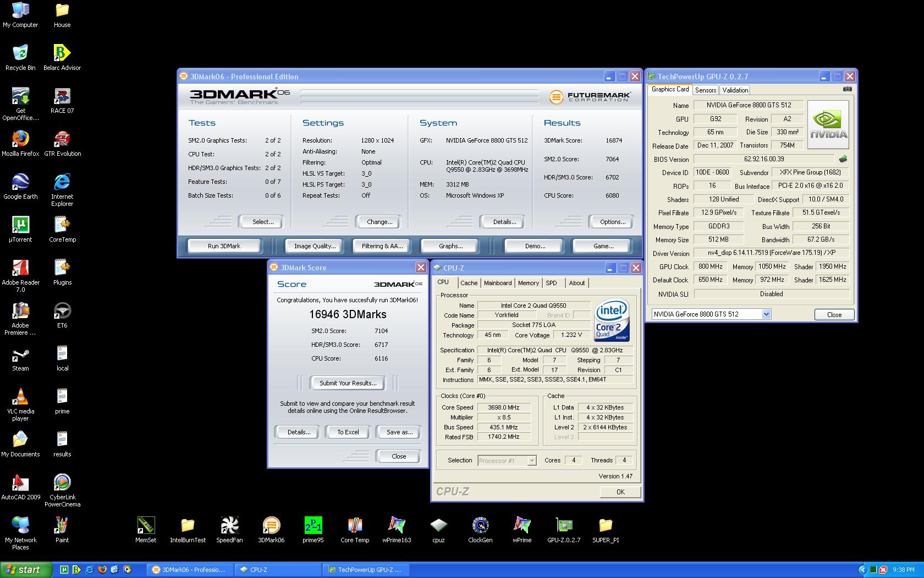Open the Adobe Reader 7.0 shortcut
This screenshot has width=924, height=578.
click(20, 275)
